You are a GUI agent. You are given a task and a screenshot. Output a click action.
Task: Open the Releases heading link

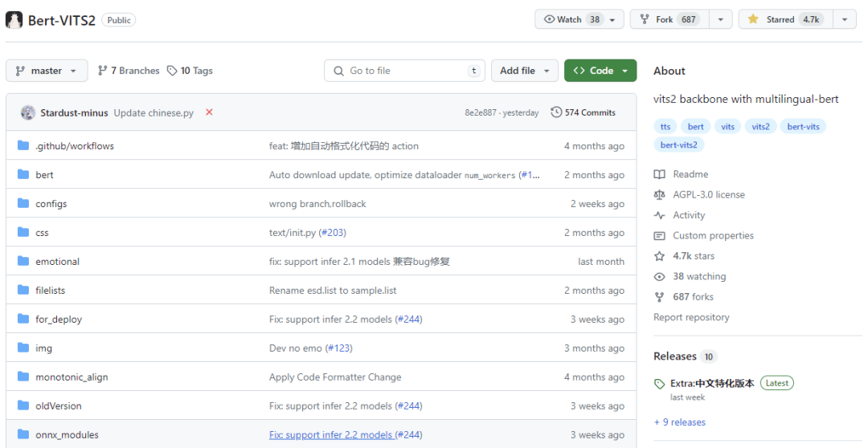click(675, 356)
